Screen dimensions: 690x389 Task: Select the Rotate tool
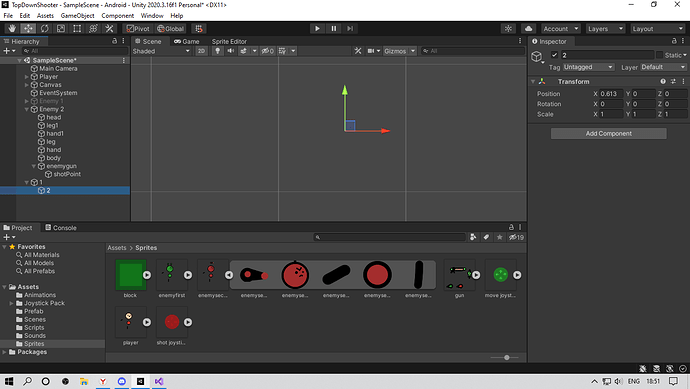point(44,29)
